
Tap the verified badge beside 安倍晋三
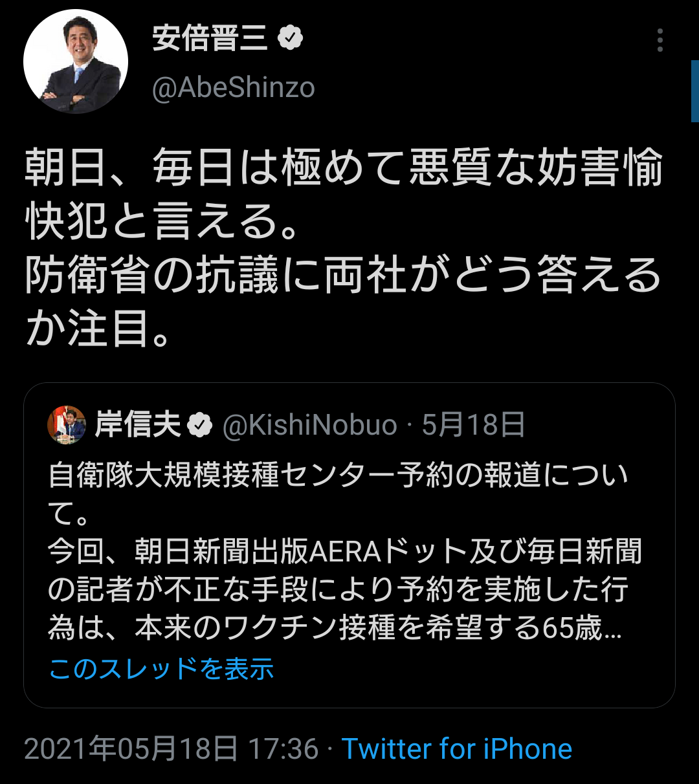point(291,39)
